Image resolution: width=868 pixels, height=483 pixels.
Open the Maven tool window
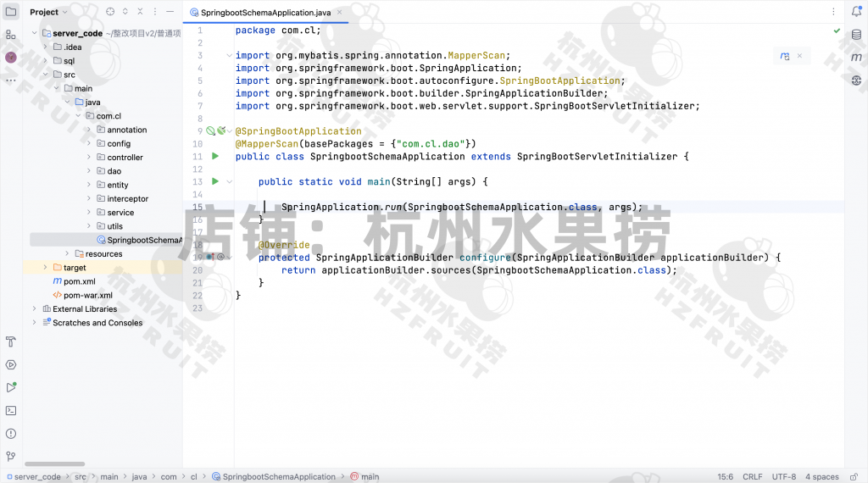(856, 57)
